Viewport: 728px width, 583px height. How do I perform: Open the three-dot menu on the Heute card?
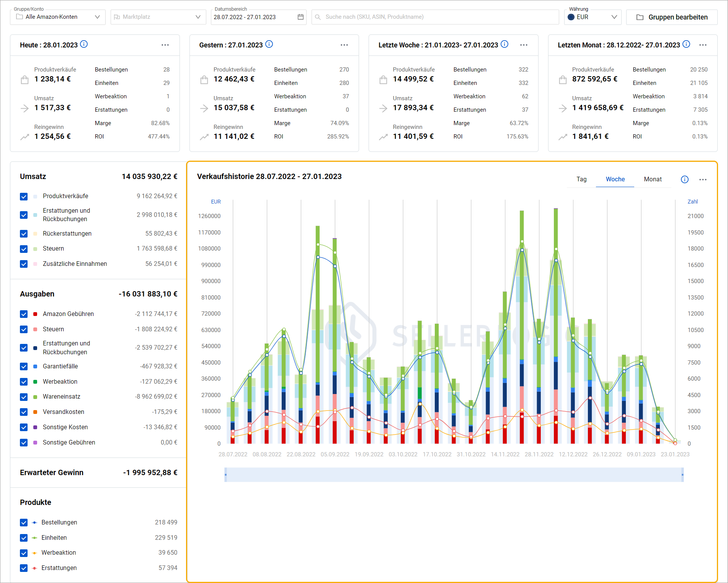165,45
